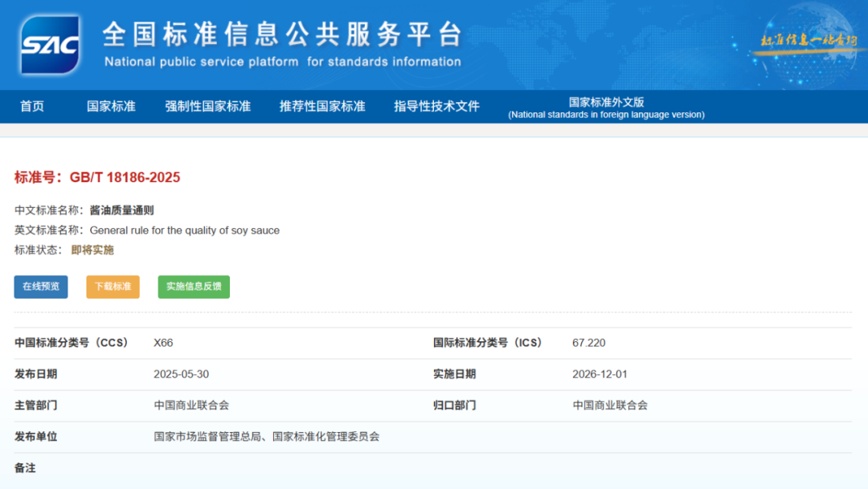The height and width of the screenshot is (489, 868).
Task: Click the green 实施信息反馈 button
Action: [x=194, y=287]
